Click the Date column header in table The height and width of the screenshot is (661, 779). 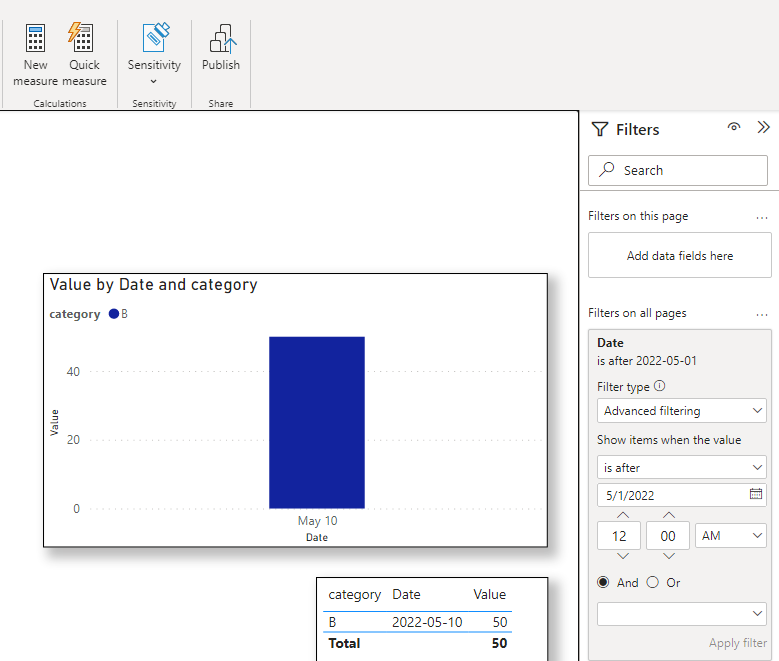406,594
